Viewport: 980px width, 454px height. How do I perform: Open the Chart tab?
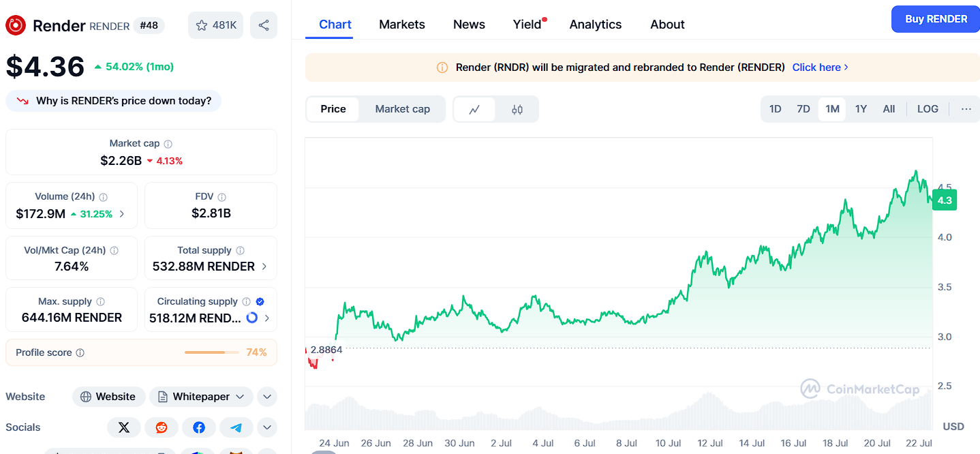(335, 25)
